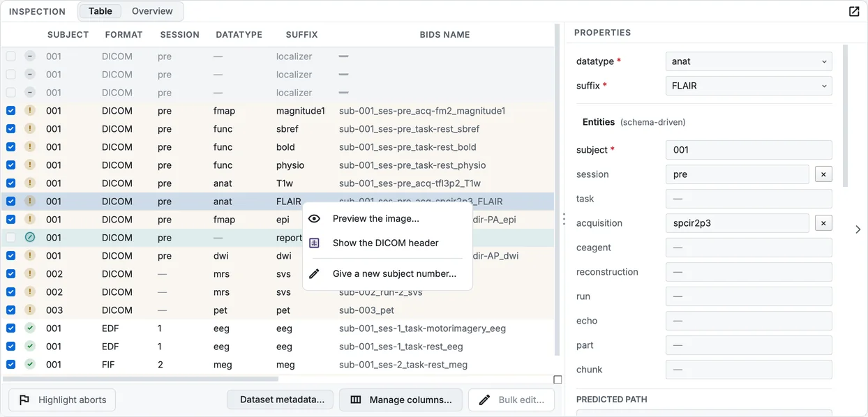Image resolution: width=868 pixels, height=417 pixels.
Task: Click the table vertical scrollbar
Action: pos(558,188)
